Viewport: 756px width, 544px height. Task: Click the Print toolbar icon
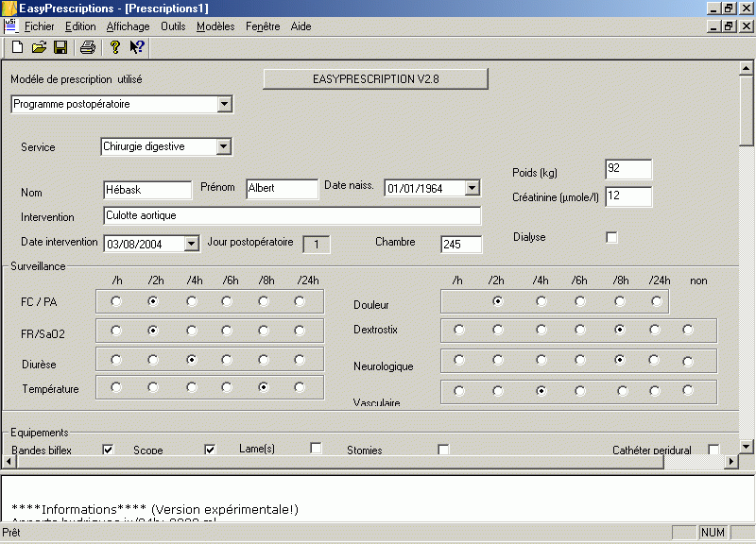coord(88,46)
